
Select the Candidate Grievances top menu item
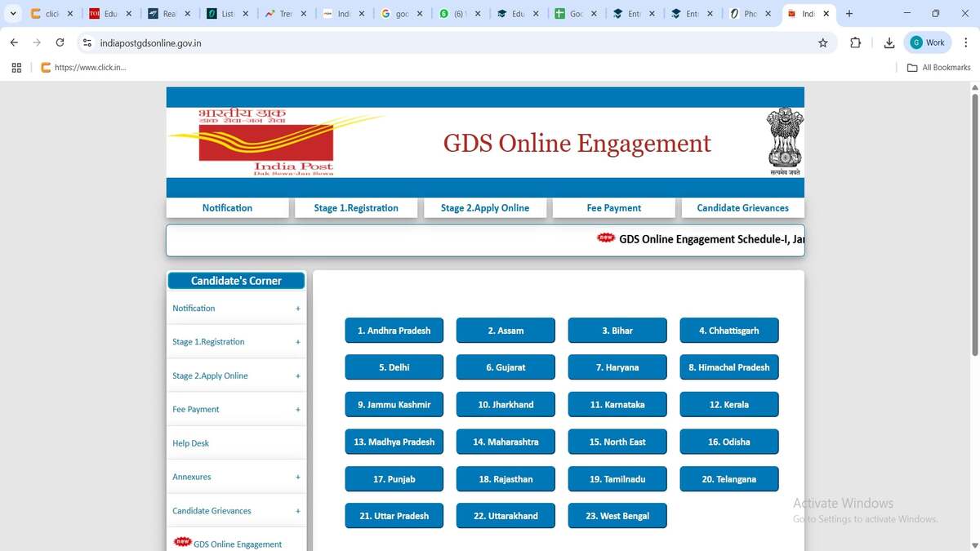tap(742, 208)
